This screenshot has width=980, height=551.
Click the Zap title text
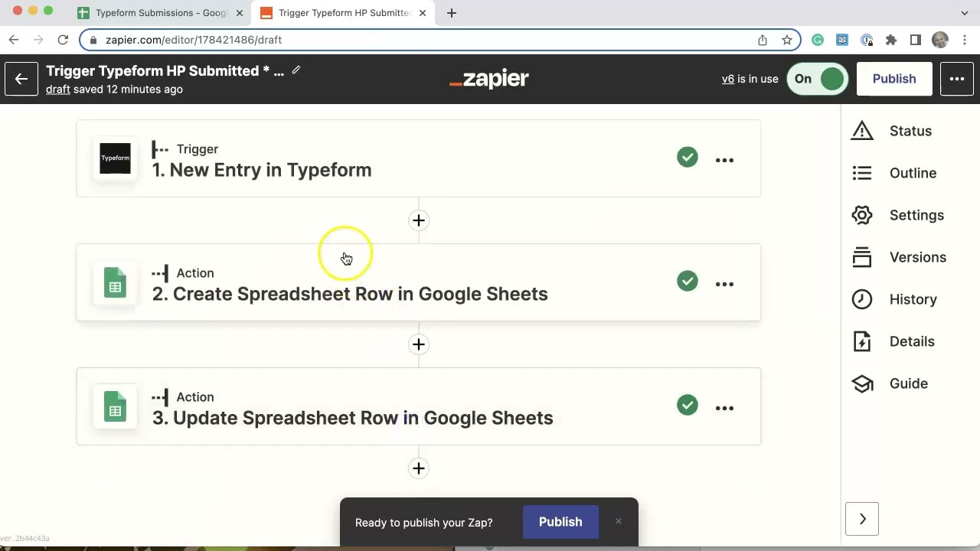pos(165,70)
